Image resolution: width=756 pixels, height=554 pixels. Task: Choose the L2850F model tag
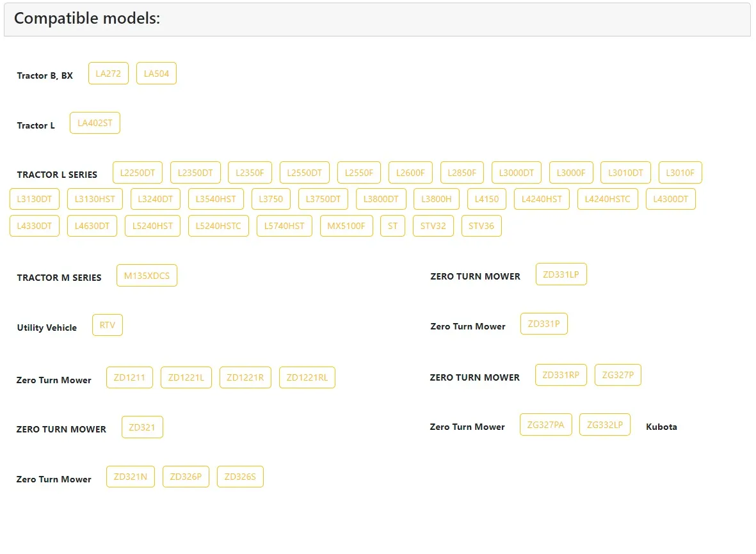pos(462,173)
